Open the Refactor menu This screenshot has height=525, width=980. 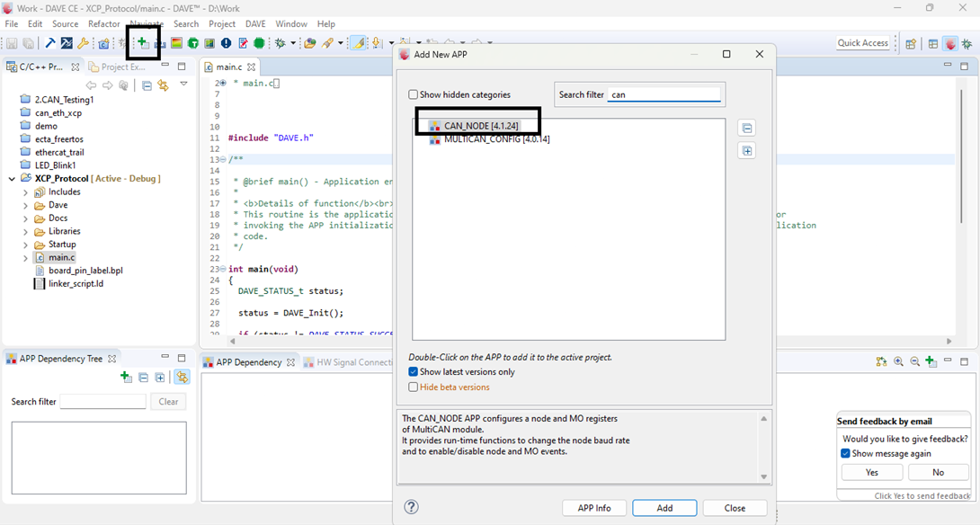(103, 23)
